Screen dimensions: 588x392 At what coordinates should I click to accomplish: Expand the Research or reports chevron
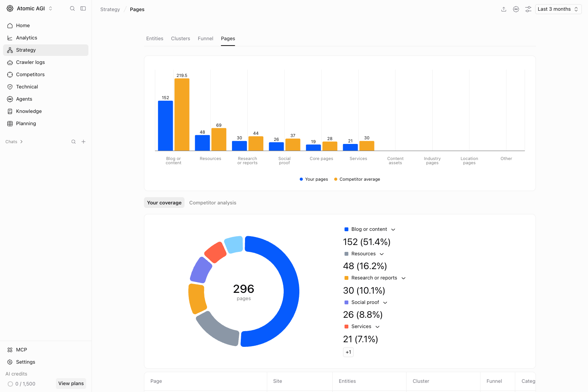pyautogui.click(x=403, y=278)
